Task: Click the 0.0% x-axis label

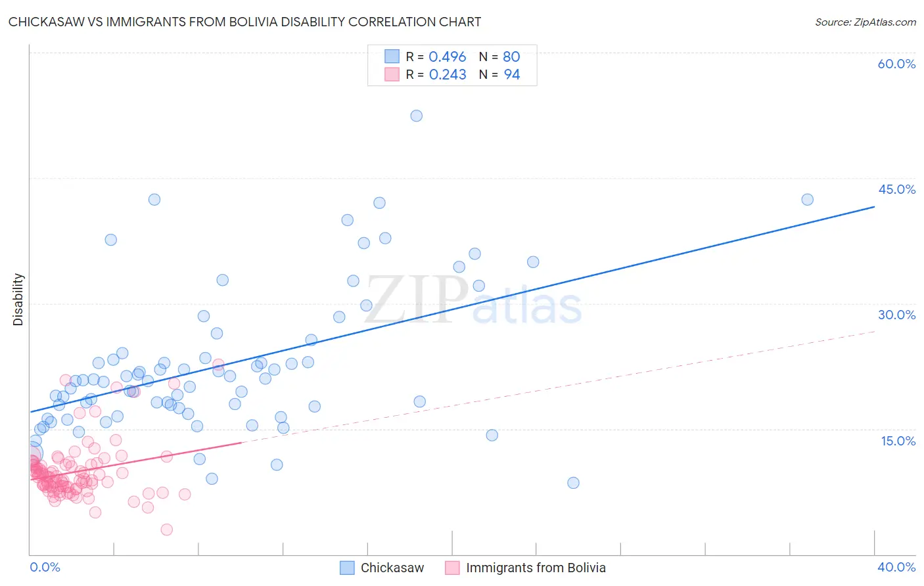Action: [45, 567]
